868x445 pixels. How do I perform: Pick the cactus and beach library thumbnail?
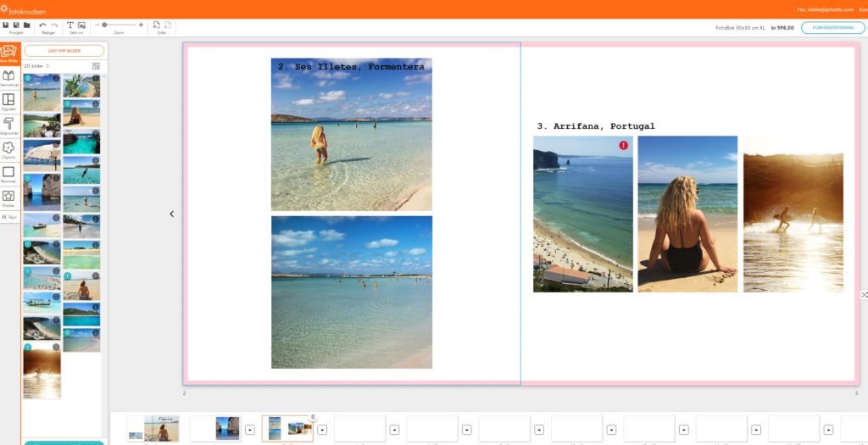81,86
